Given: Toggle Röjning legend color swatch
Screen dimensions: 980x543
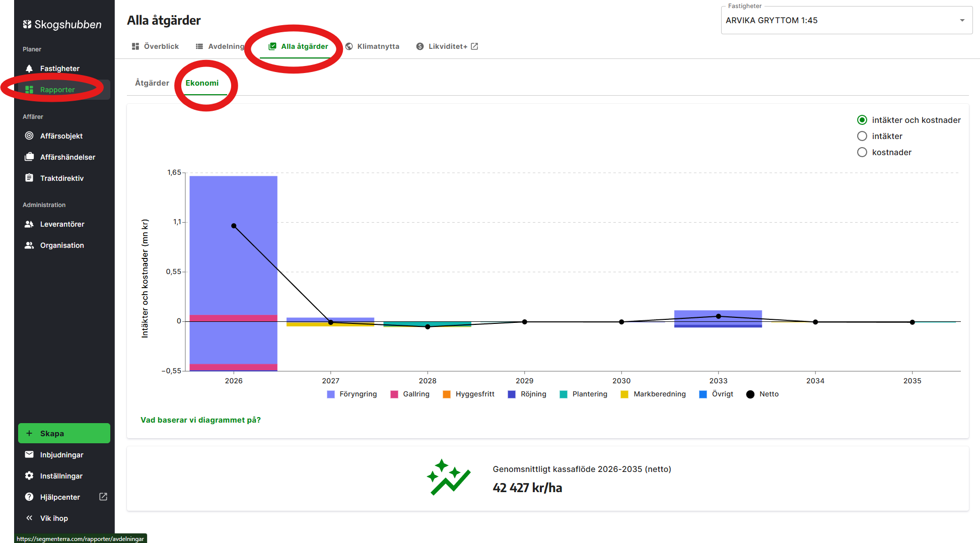Looking at the screenshot, I should [512, 394].
